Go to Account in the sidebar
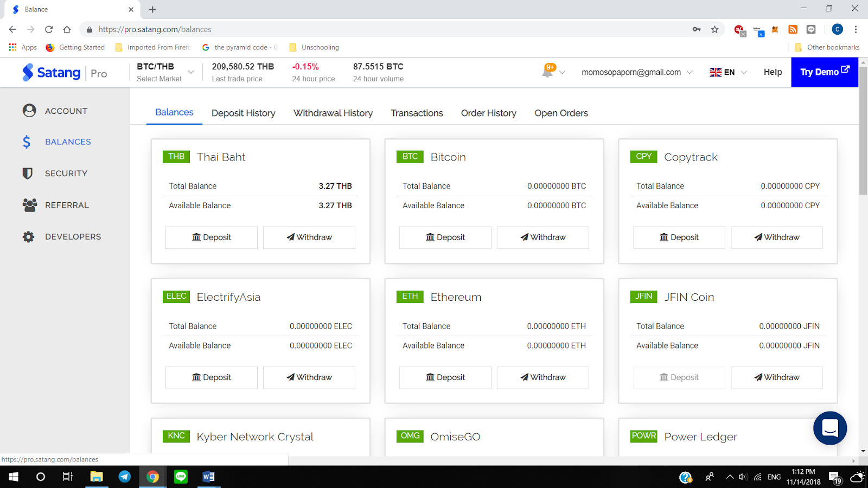The image size is (868, 488). pyautogui.click(x=66, y=111)
